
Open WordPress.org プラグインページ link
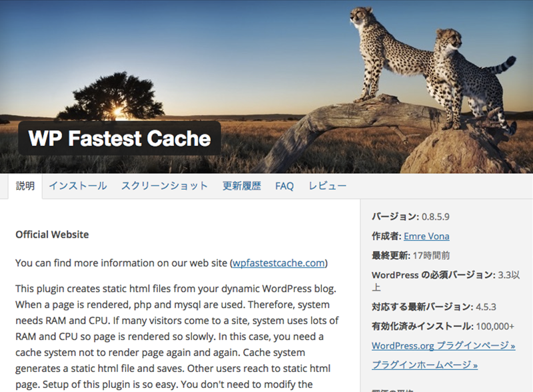[443, 345]
